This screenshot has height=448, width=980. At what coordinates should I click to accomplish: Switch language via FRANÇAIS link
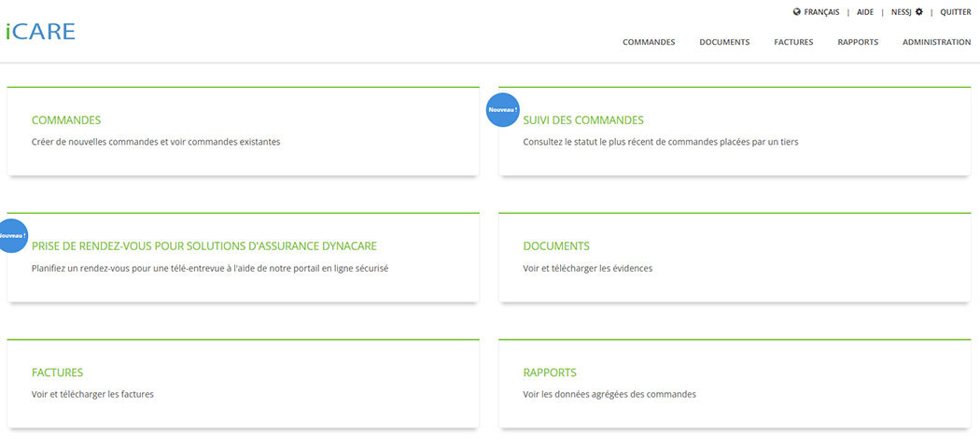821,12
